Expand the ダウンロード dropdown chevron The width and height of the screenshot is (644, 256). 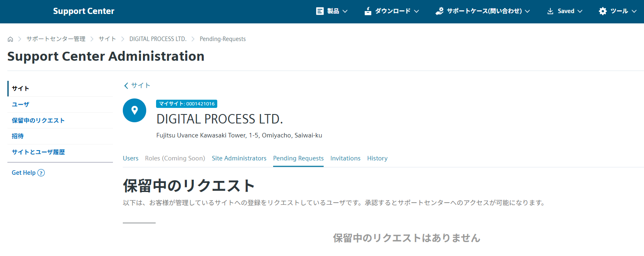(x=416, y=11)
